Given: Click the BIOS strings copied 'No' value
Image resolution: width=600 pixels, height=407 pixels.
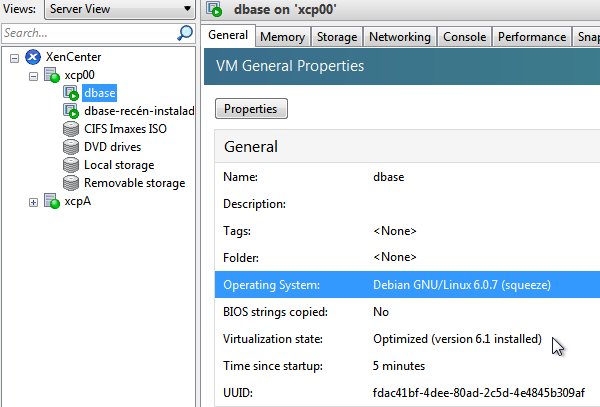Looking at the screenshot, I should (381, 312).
